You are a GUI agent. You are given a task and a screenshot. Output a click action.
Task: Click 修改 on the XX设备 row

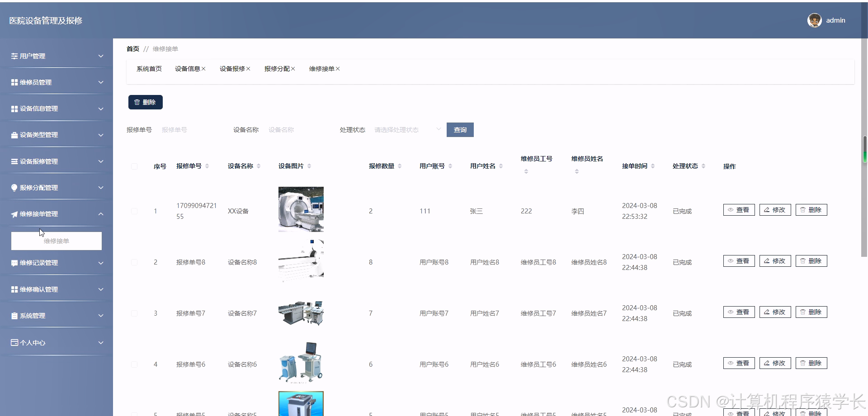pyautogui.click(x=774, y=209)
